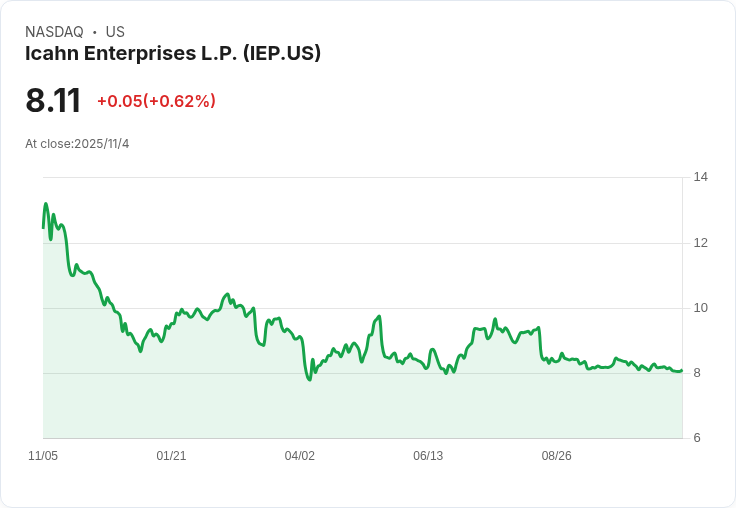Viewport: 736px width, 508px height.
Task: Click the 14 value on the price axis
Action: (700, 177)
